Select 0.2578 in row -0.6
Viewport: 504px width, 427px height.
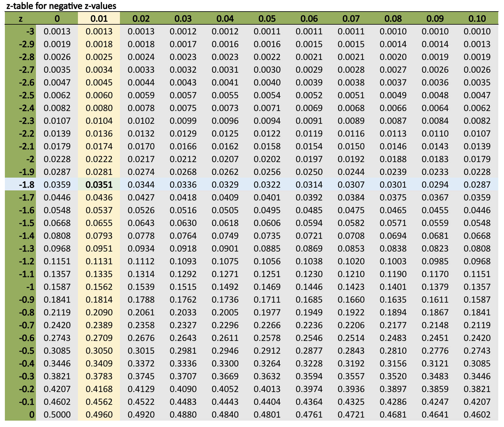coord(267,338)
